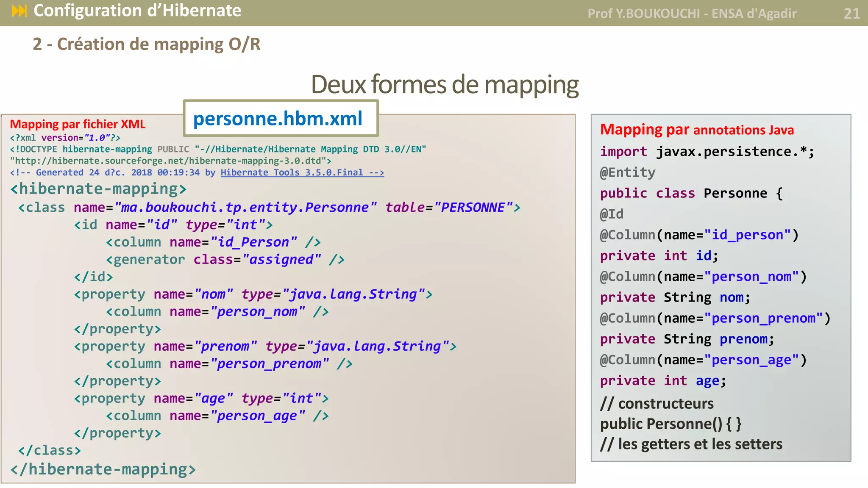Click the @Id annotation
This screenshot has width=868, height=488.
point(612,214)
